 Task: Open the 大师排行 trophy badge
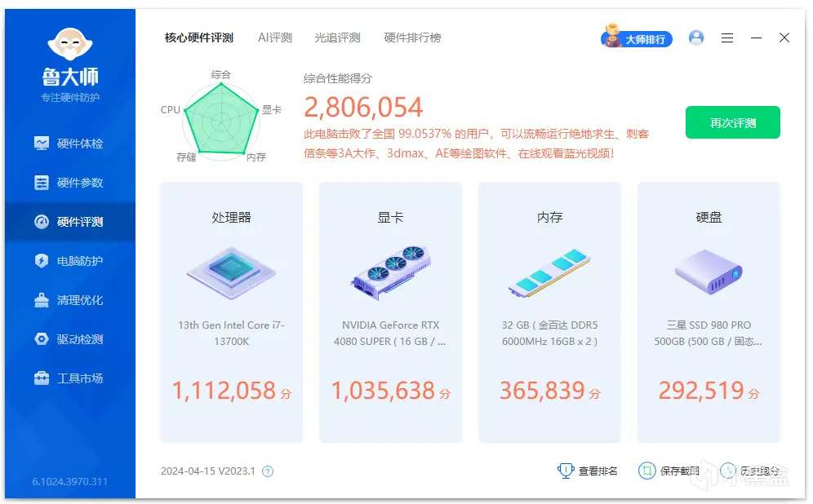[636, 38]
